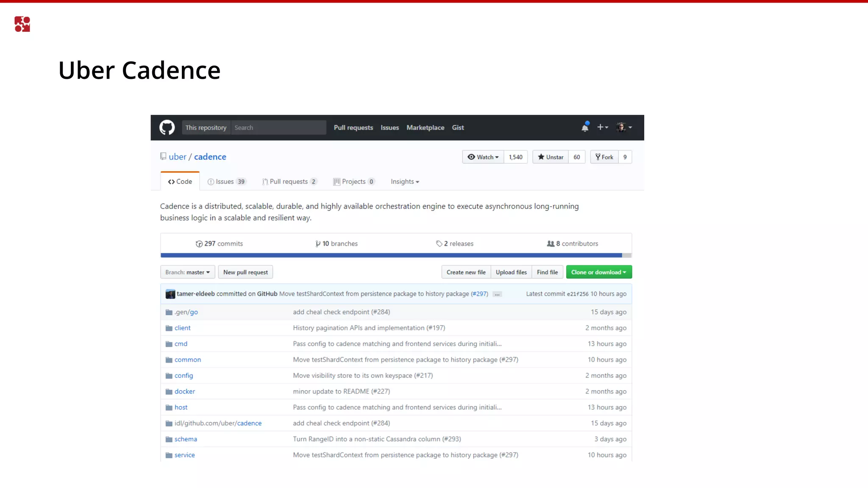Click the GitHub Octocat logo
This screenshot has height=488, width=868.
pos(167,128)
